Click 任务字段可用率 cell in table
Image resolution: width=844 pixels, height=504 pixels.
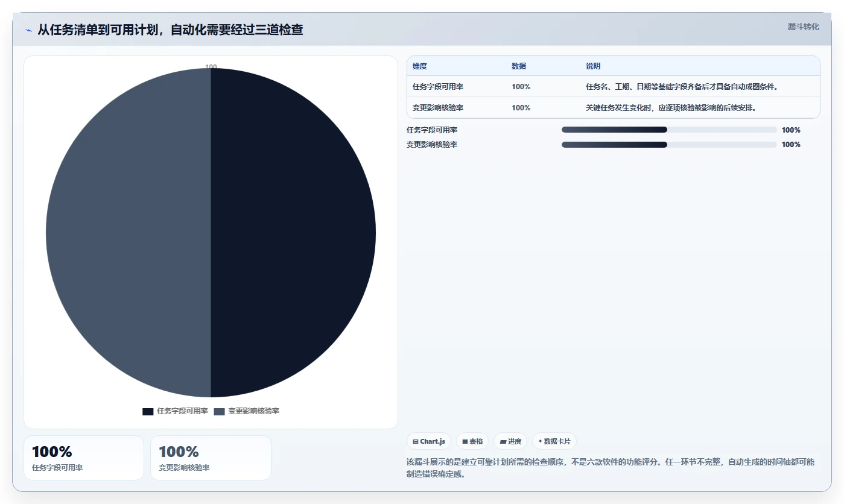[x=438, y=87]
